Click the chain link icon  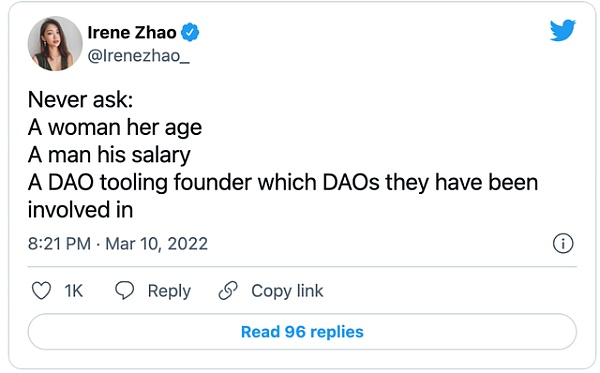tap(228, 290)
